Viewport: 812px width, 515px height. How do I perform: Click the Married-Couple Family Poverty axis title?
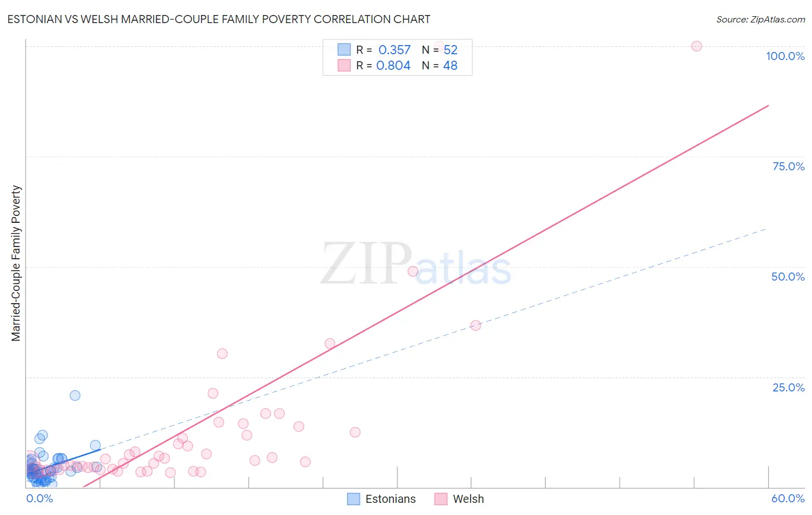(16, 263)
